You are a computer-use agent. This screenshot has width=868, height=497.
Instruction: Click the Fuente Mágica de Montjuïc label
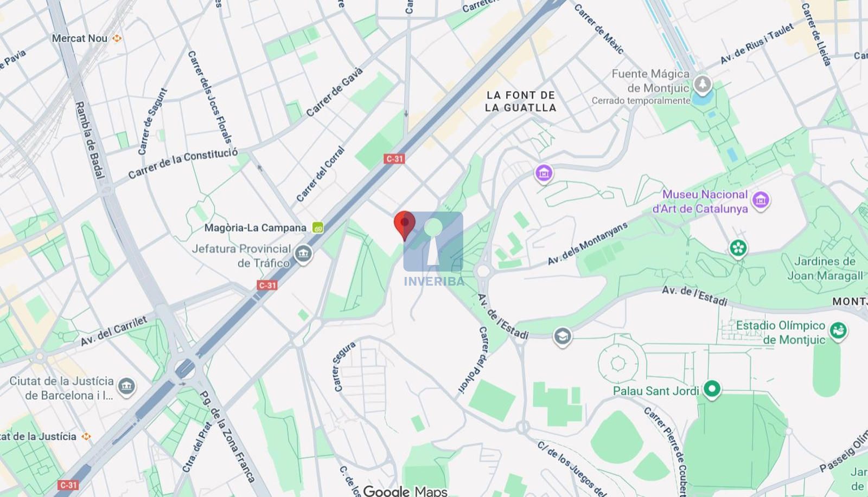click(650, 81)
